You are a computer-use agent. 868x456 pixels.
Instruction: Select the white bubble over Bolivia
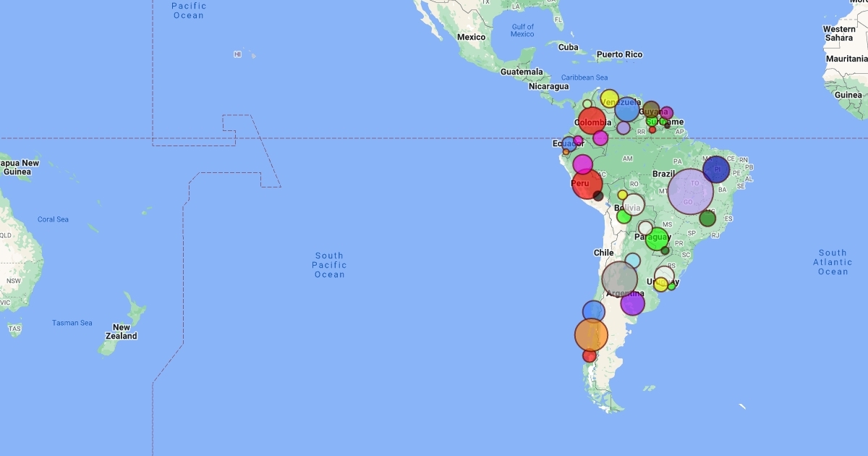(634, 204)
